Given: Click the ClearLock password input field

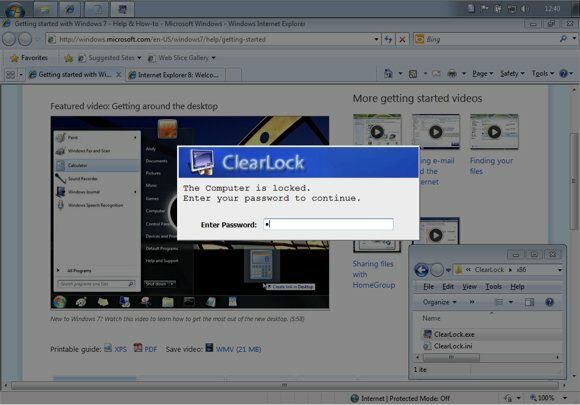Looking at the screenshot, I should pyautogui.click(x=328, y=224).
